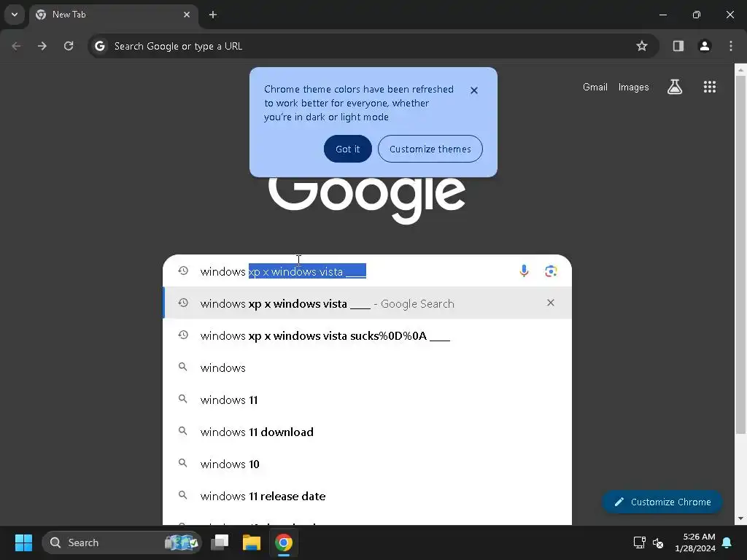Open network status tray icon

coord(639,542)
